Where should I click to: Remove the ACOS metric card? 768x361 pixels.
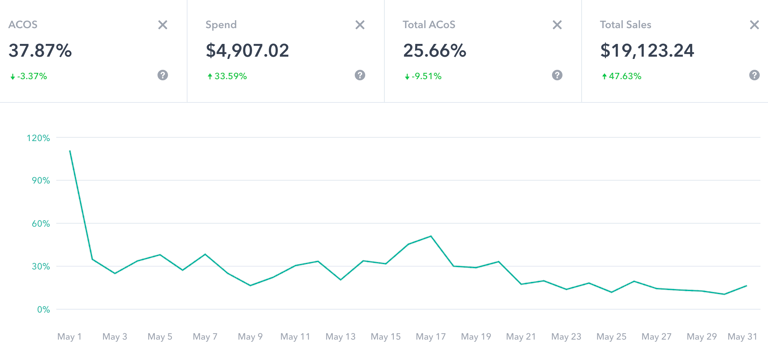(x=163, y=25)
